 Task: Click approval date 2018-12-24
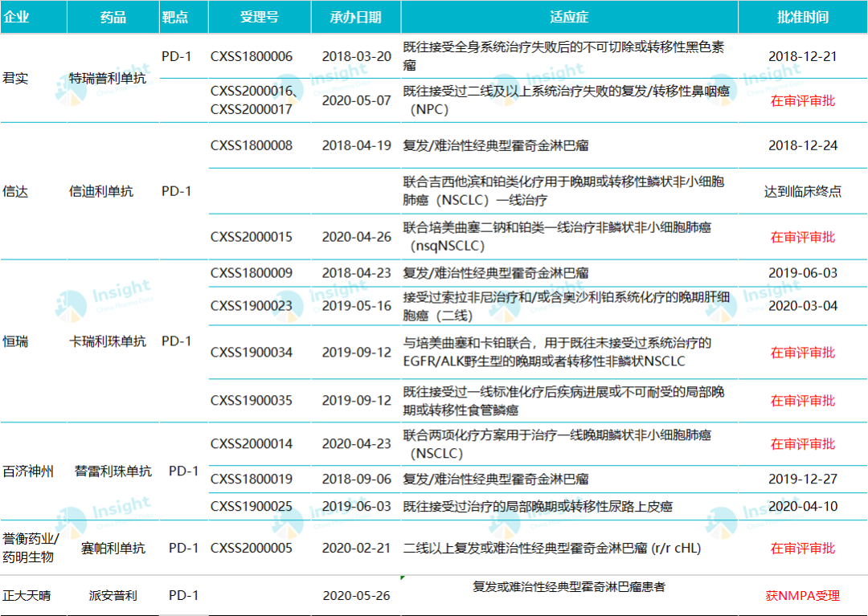click(x=803, y=145)
